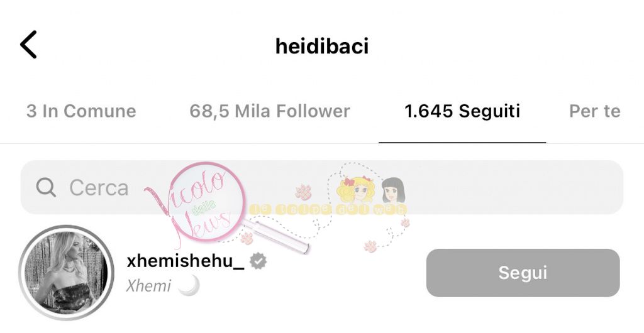Open the 68,5 Mila Follower tab
Screen dimensions: 644x333
pyautogui.click(x=269, y=111)
